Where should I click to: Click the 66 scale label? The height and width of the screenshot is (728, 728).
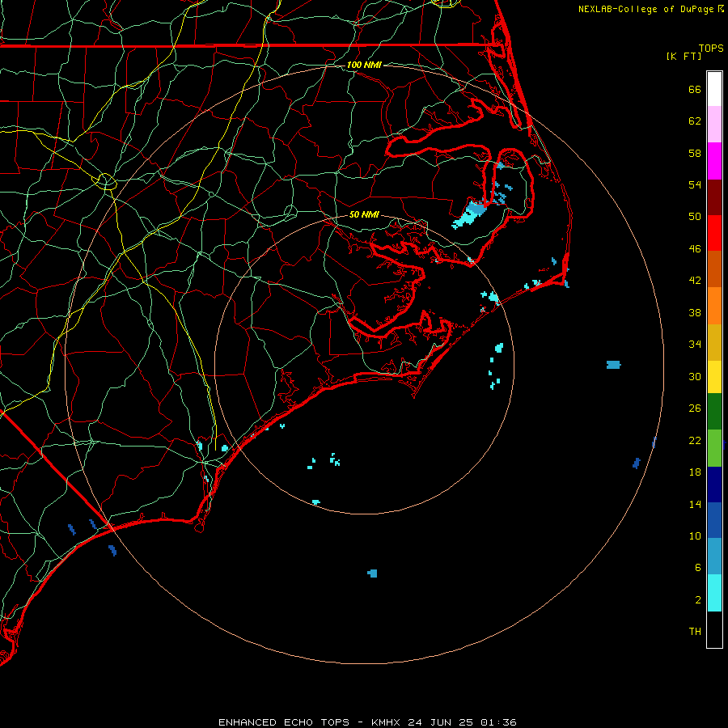click(695, 89)
